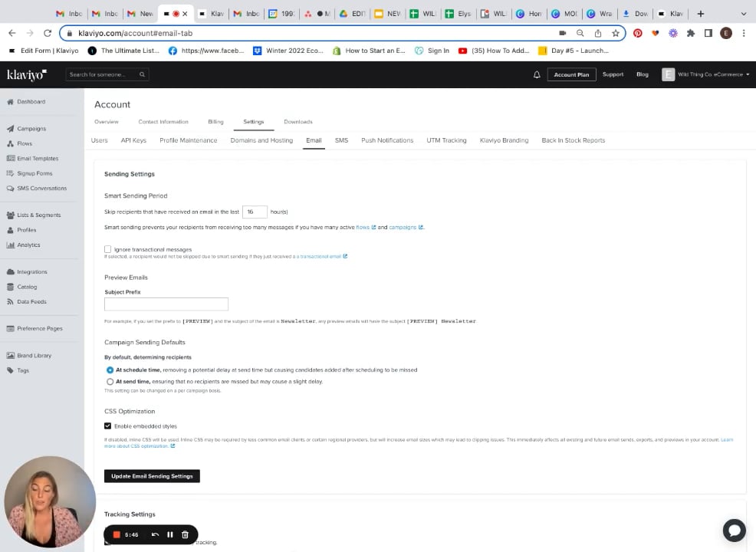Switch to the Overview tab

point(106,122)
